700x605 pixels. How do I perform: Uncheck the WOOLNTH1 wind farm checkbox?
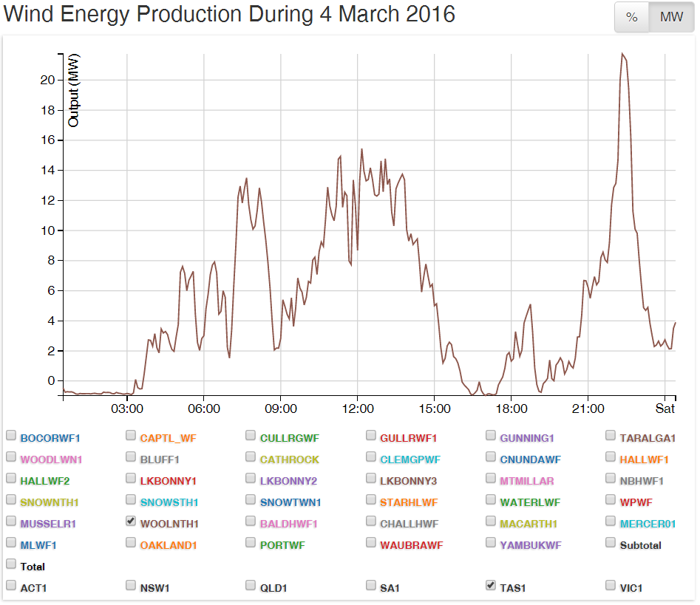[x=131, y=521]
